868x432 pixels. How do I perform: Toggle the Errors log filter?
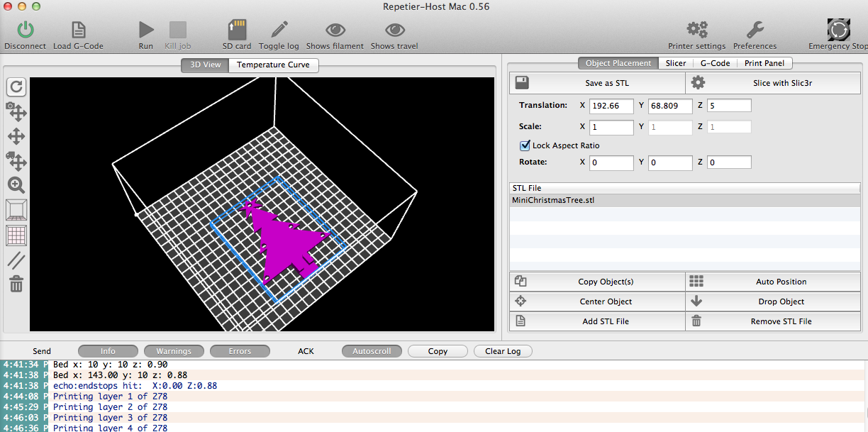click(240, 351)
